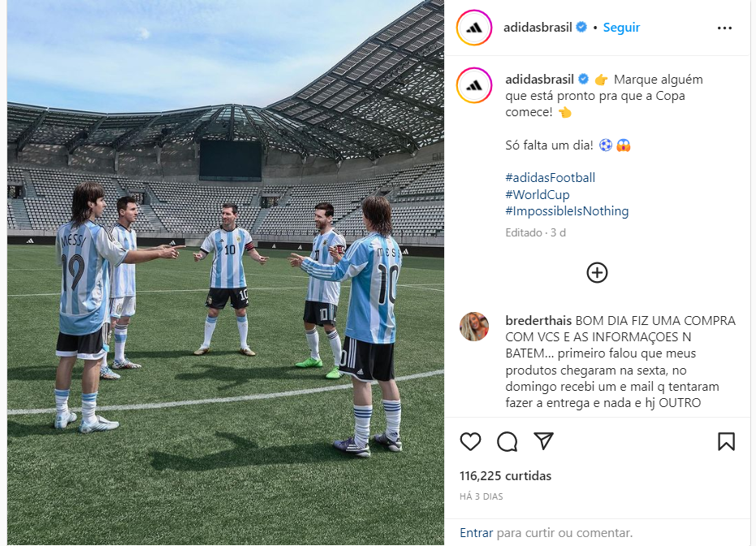Like the post with the heart icon
756x546 pixels.
[470, 441]
